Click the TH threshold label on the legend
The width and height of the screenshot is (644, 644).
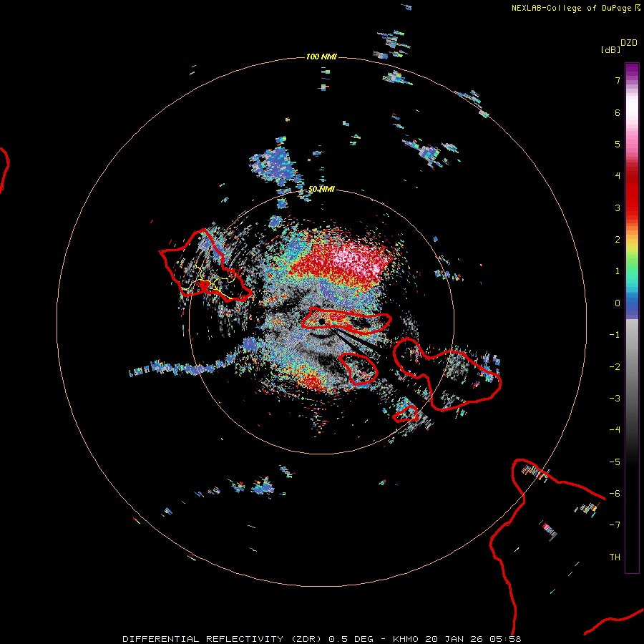click(615, 557)
